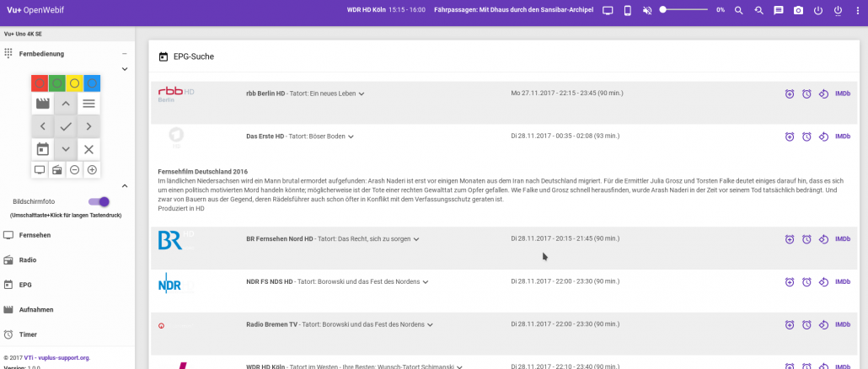This screenshot has height=369, width=868.
Task: Open the send message icon in top bar
Action: (779, 10)
